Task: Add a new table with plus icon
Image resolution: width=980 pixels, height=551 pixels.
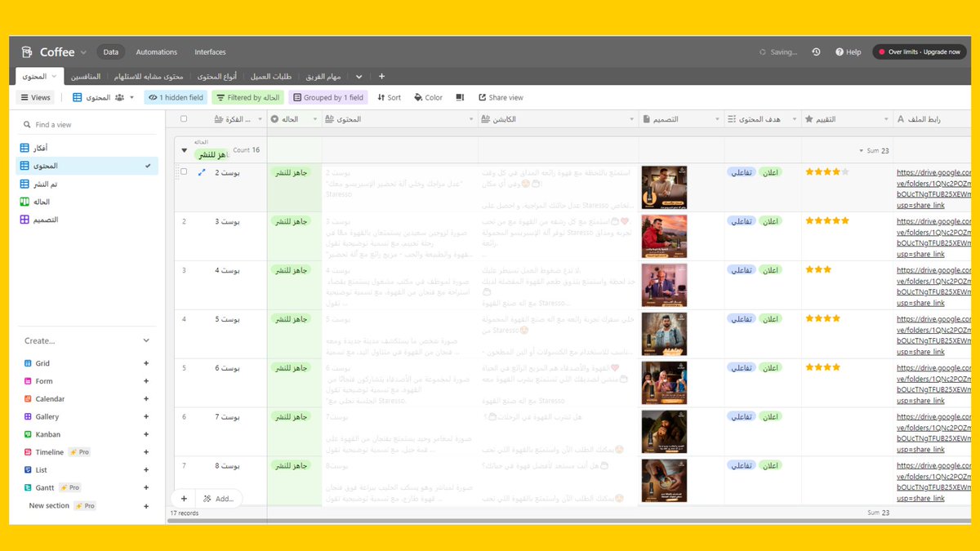Action: (x=381, y=76)
